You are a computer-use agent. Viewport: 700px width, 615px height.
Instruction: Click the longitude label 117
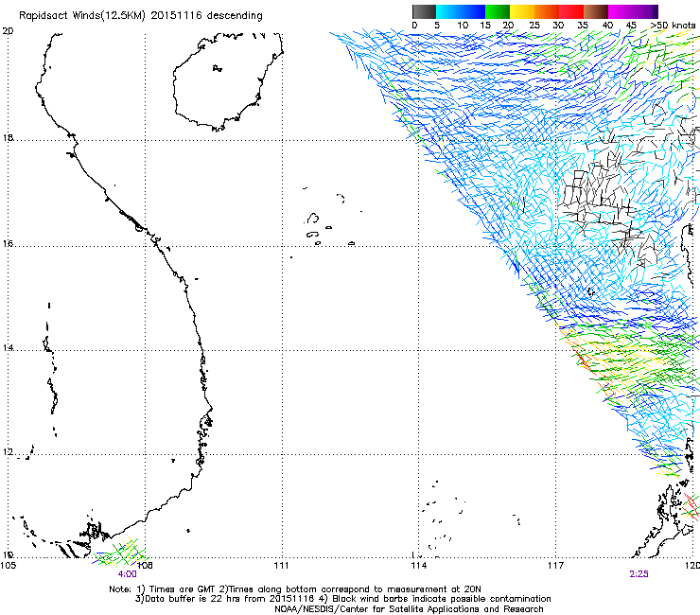click(556, 566)
